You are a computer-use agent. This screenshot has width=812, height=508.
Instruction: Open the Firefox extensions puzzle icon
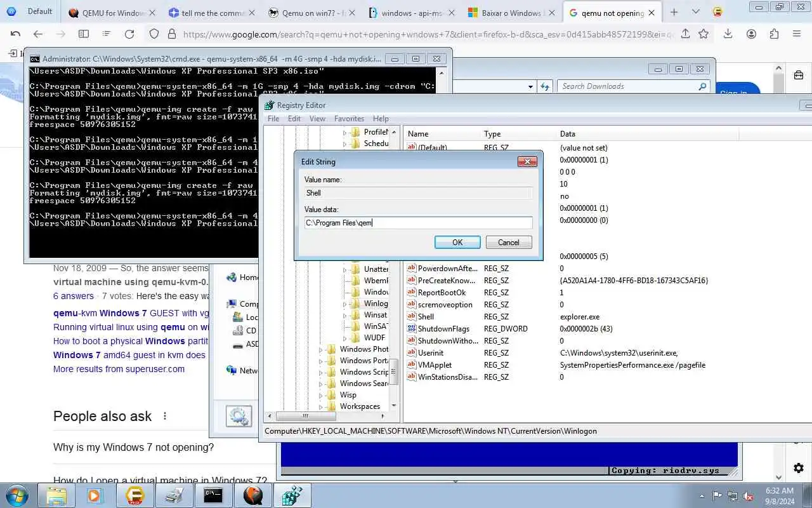[x=774, y=34]
